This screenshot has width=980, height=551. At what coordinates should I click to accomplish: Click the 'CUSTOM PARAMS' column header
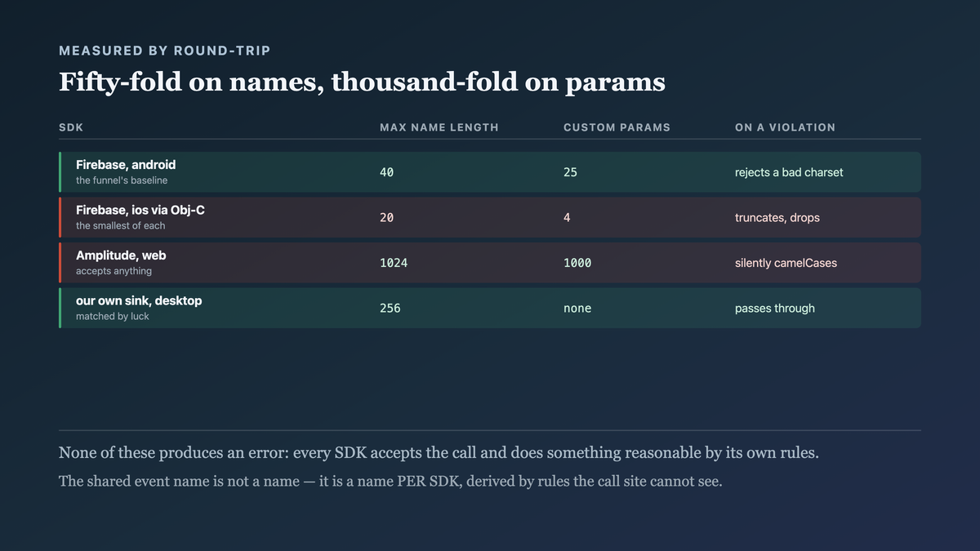click(x=617, y=127)
